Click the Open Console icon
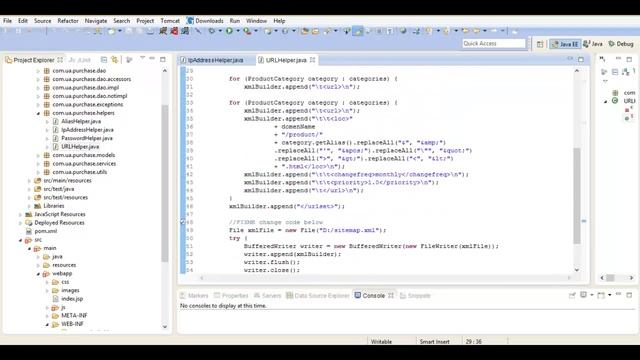 click(601, 295)
